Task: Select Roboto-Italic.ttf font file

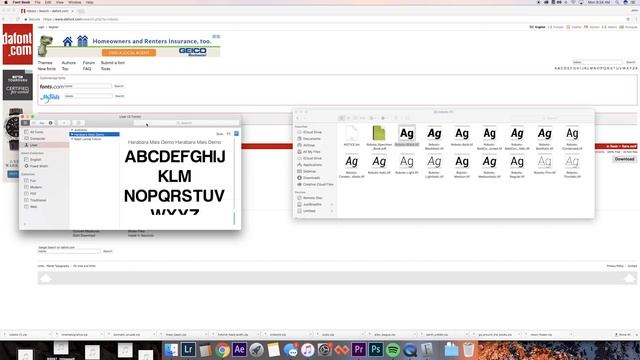Action: pos(379,164)
